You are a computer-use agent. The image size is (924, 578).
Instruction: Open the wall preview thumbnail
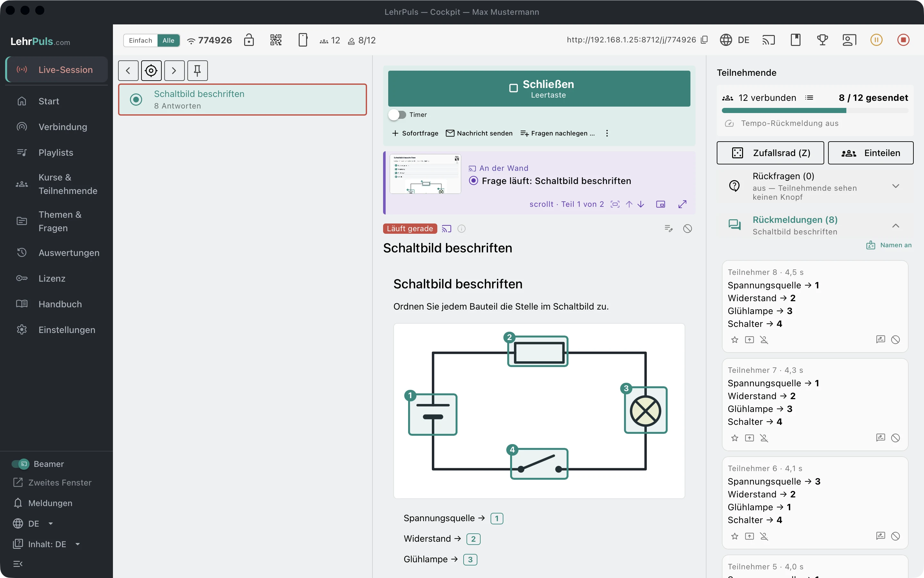coord(425,174)
